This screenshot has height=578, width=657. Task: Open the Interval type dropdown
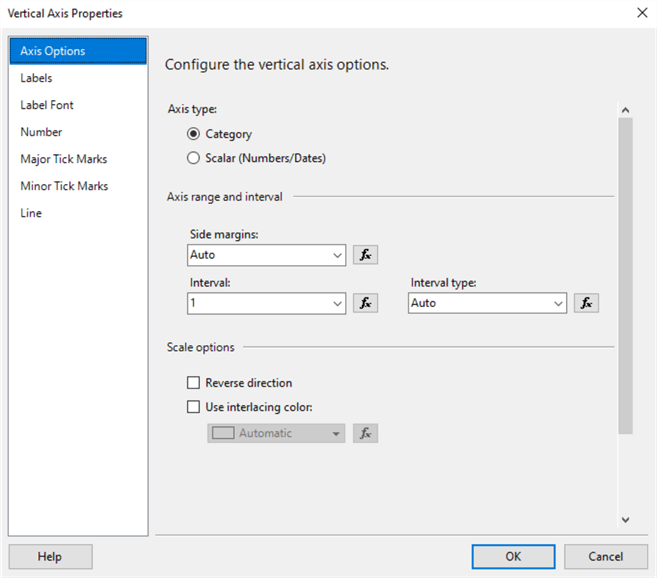[557, 303]
